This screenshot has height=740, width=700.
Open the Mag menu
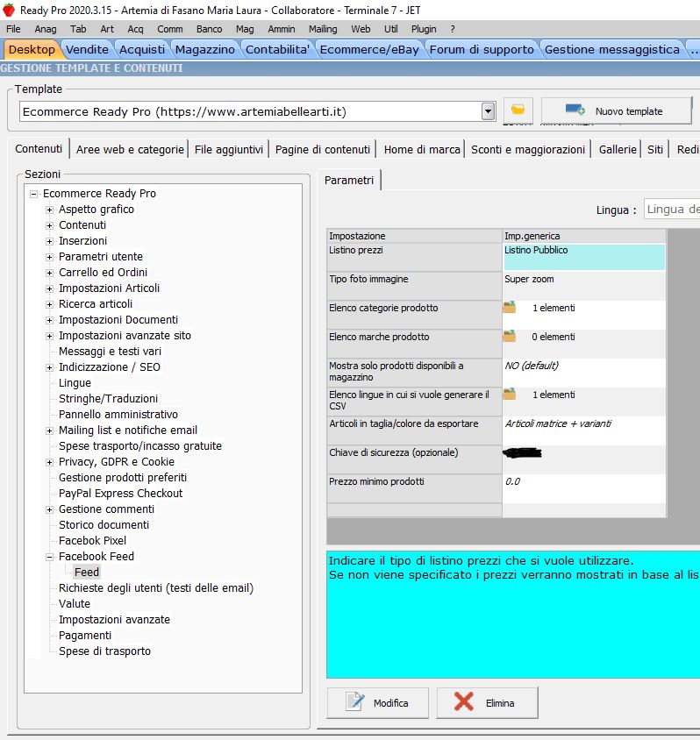click(x=245, y=29)
